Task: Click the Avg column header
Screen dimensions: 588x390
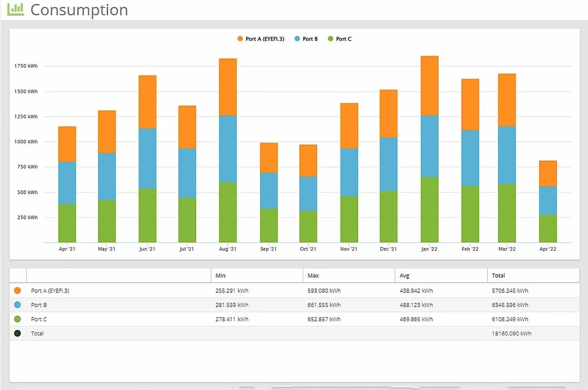Action: click(405, 275)
